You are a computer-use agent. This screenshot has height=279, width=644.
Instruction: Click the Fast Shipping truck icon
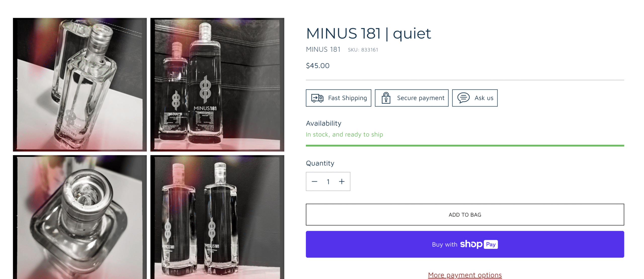[x=317, y=98]
